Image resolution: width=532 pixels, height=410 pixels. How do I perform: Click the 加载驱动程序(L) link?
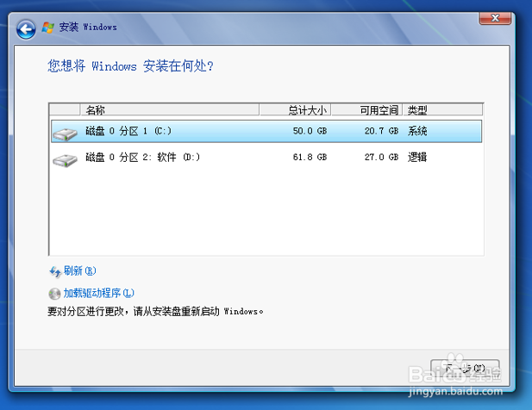tap(99, 293)
